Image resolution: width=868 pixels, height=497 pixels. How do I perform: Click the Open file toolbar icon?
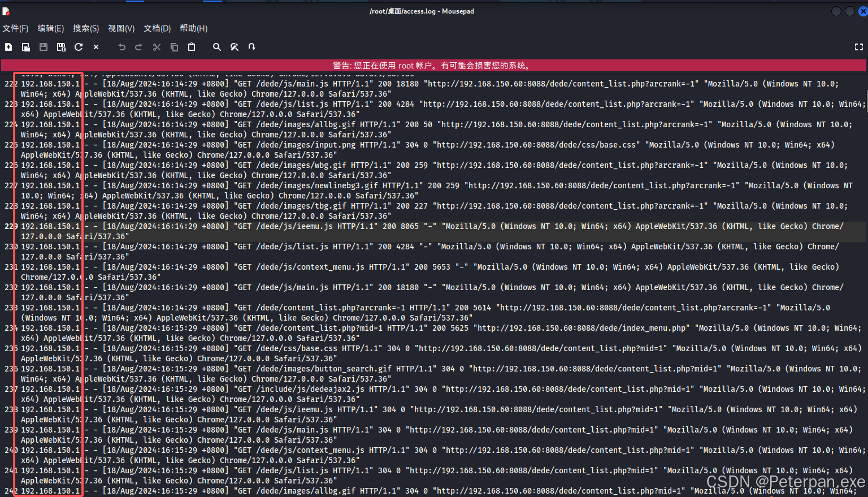tap(26, 47)
